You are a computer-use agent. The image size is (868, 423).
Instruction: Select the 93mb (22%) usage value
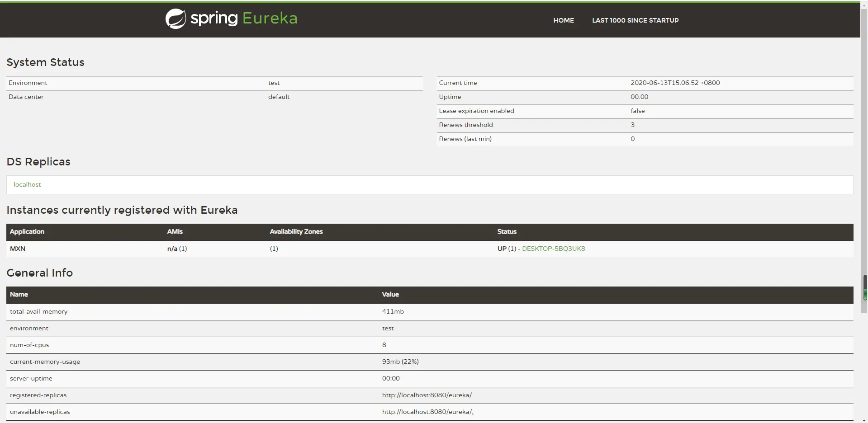[400, 362]
